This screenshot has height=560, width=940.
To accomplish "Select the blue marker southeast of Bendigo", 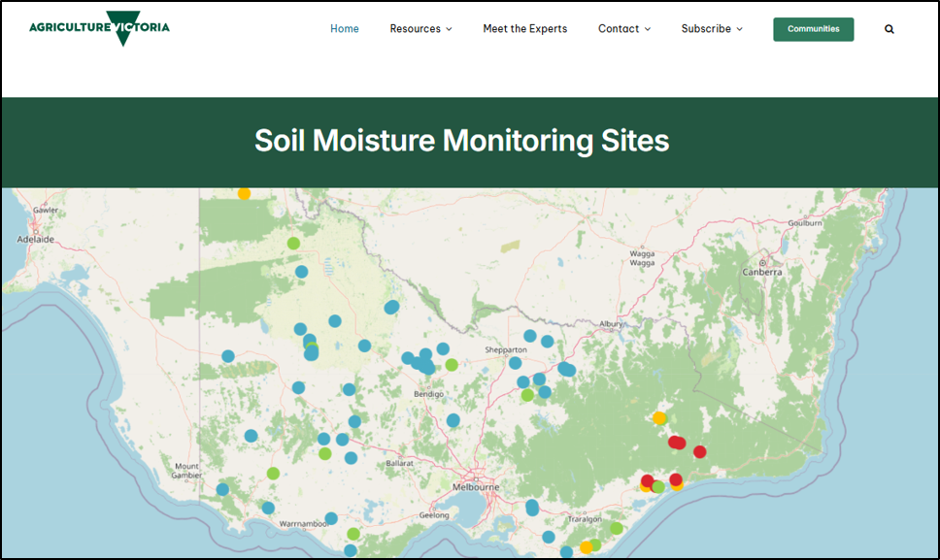I will [453, 420].
